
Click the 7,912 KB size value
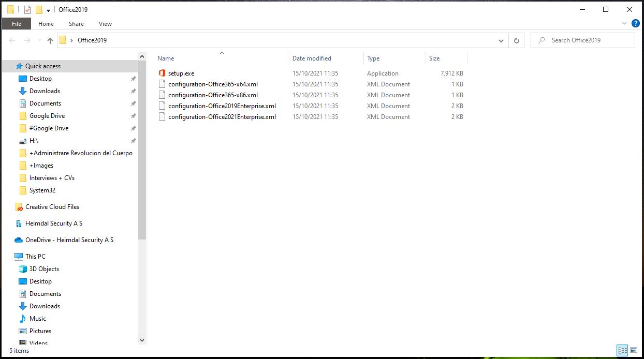[x=451, y=73]
